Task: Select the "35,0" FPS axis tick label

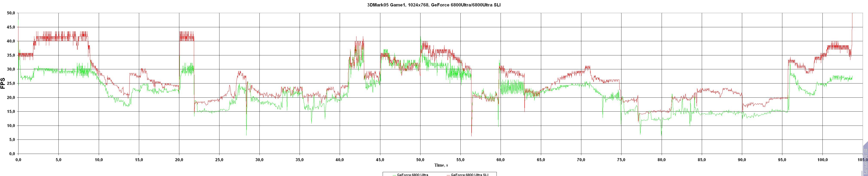Action: (11, 56)
